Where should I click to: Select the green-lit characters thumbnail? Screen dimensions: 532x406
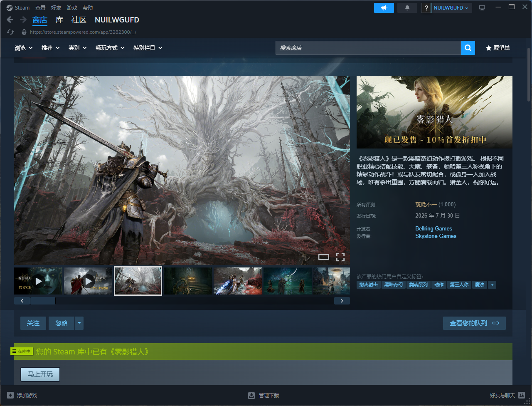point(288,281)
